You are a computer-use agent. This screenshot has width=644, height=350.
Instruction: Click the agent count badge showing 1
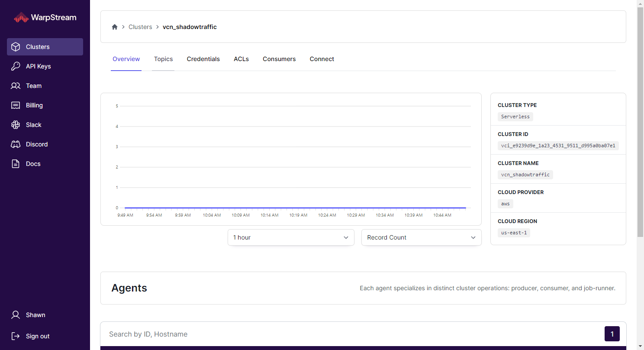pyautogui.click(x=612, y=334)
